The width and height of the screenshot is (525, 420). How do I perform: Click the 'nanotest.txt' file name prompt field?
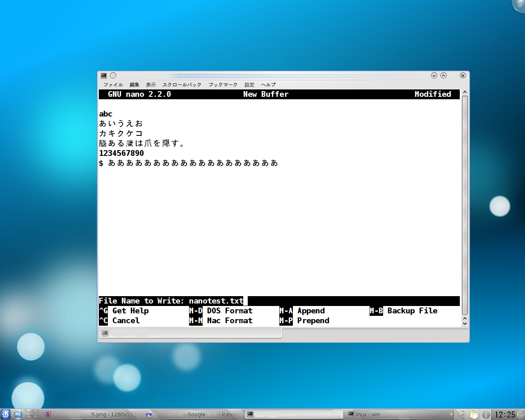(216, 301)
